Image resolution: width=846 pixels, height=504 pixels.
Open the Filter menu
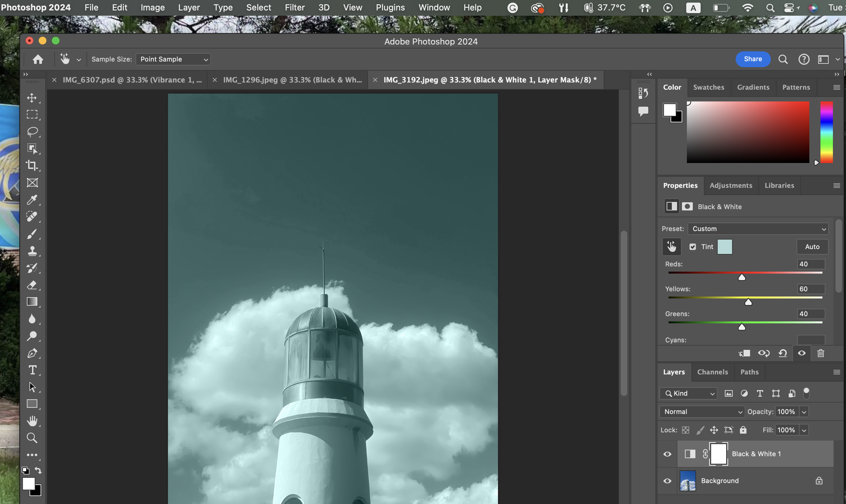point(294,8)
